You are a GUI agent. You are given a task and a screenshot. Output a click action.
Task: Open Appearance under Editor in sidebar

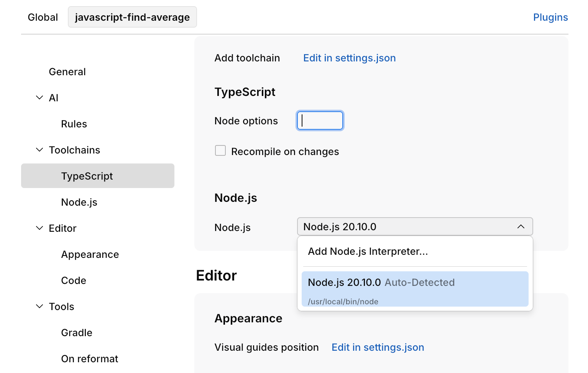tap(90, 254)
